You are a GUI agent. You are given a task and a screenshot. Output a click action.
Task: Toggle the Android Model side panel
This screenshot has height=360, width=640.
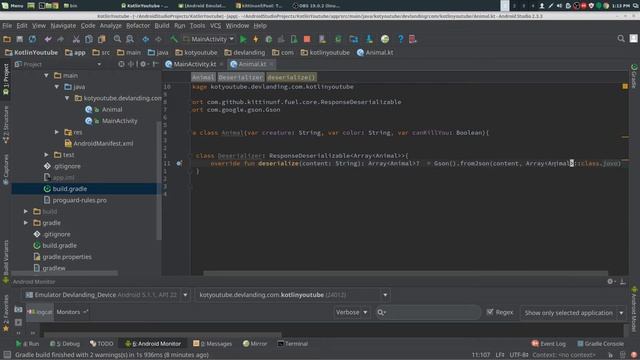tap(634, 309)
